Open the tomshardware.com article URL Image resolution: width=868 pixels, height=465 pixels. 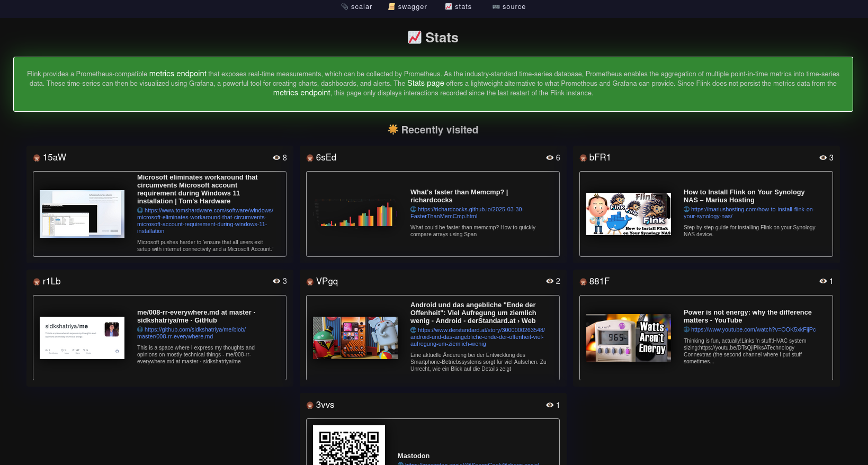205,220
